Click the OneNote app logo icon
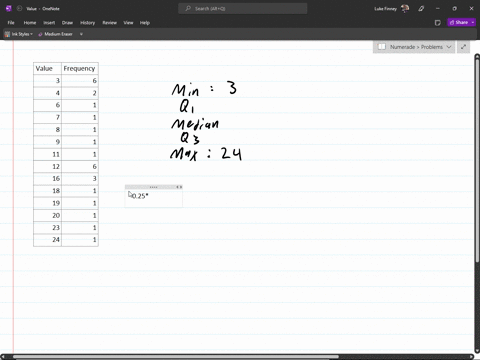This screenshot has width=480, height=360. click(9, 9)
